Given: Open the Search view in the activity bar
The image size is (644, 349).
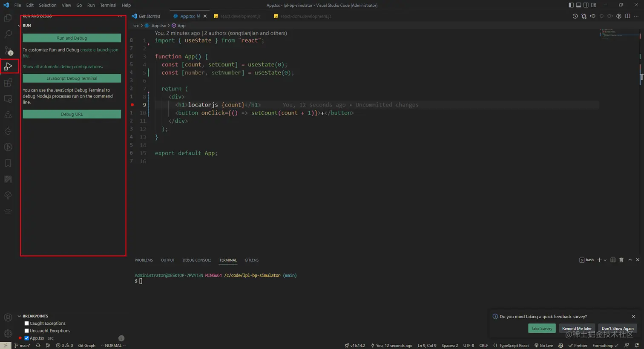Looking at the screenshot, I should point(8,34).
